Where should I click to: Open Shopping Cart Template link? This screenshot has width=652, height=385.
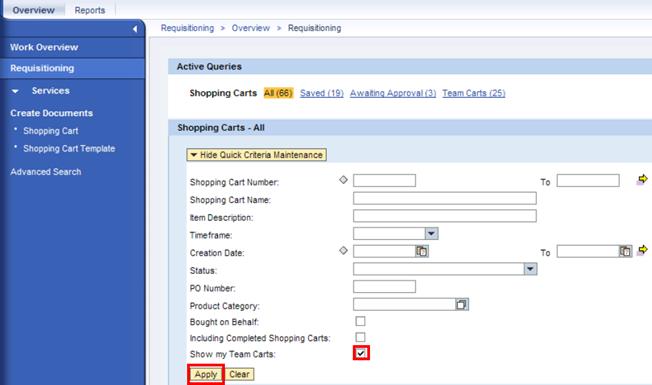click(69, 148)
